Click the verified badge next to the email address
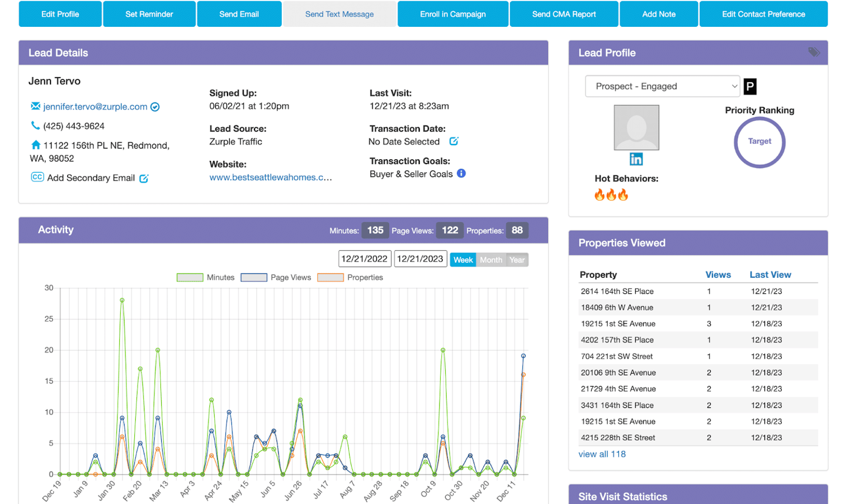The height and width of the screenshot is (504, 859). click(x=155, y=107)
